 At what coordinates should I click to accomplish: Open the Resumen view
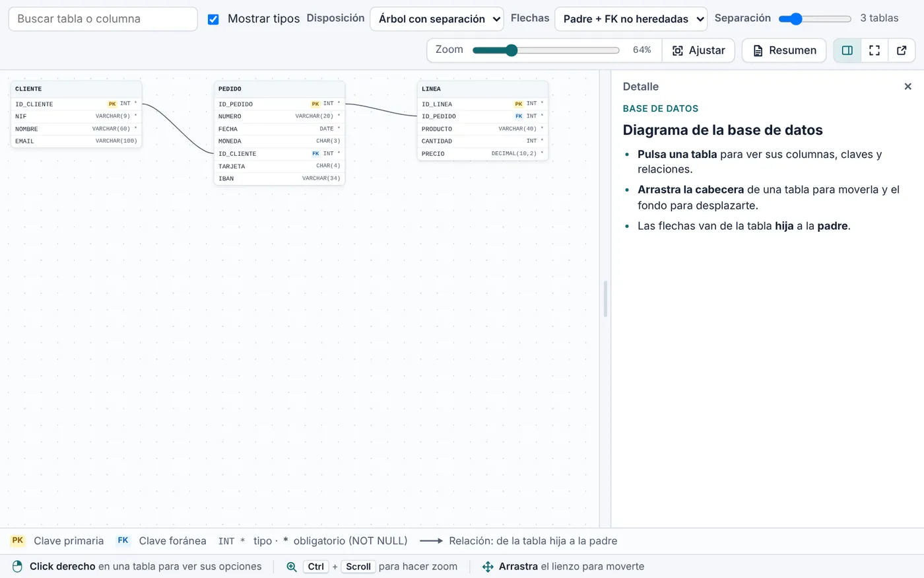click(784, 50)
